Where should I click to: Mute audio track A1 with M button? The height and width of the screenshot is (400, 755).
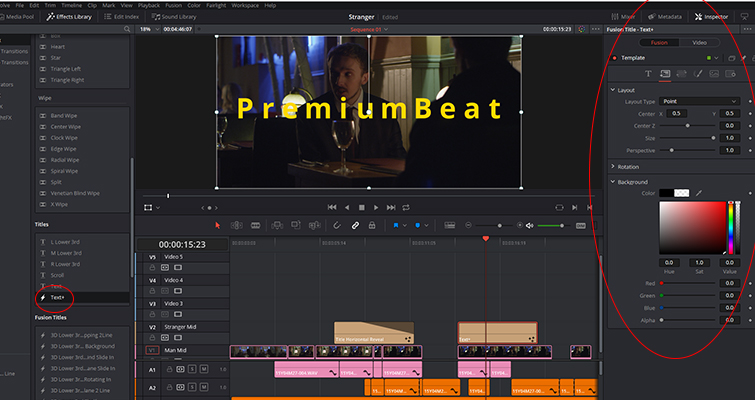click(204, 369)
